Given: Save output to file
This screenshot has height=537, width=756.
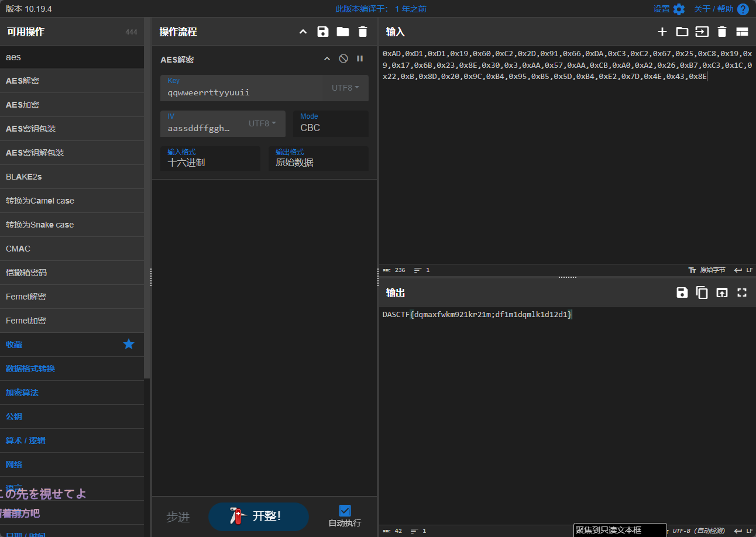Looking at the screenshot, I should tap(682, 292).
